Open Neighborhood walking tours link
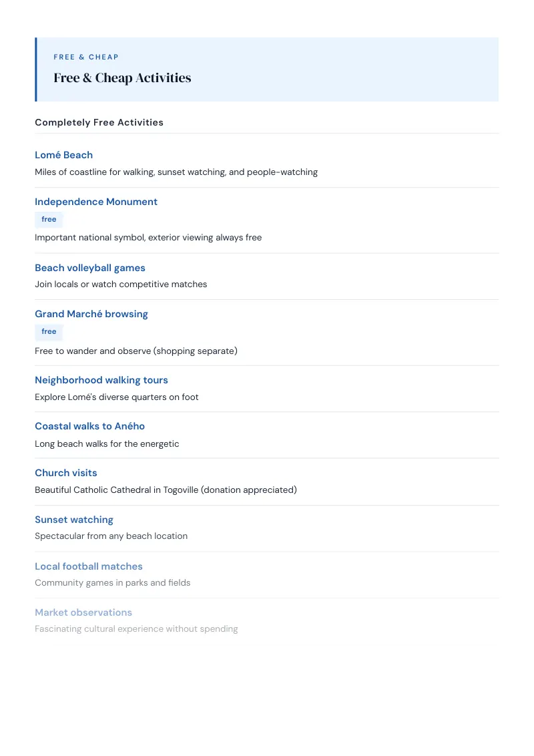This screenshot has height=756, width=534. [x=101, y=380]
